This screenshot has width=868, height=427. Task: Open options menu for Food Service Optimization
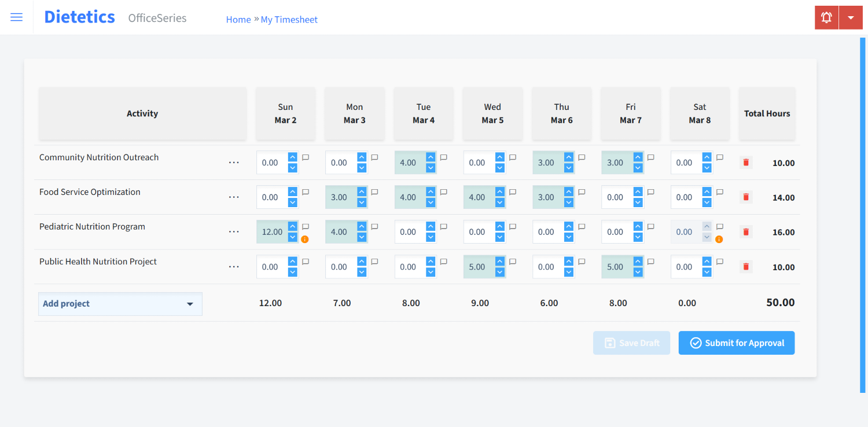[x=234, y=197]
